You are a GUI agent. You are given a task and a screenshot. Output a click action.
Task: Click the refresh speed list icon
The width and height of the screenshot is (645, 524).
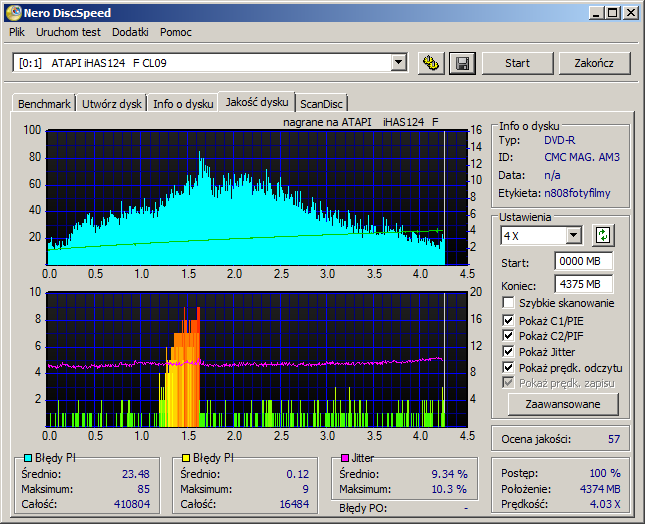coord(603,236)
